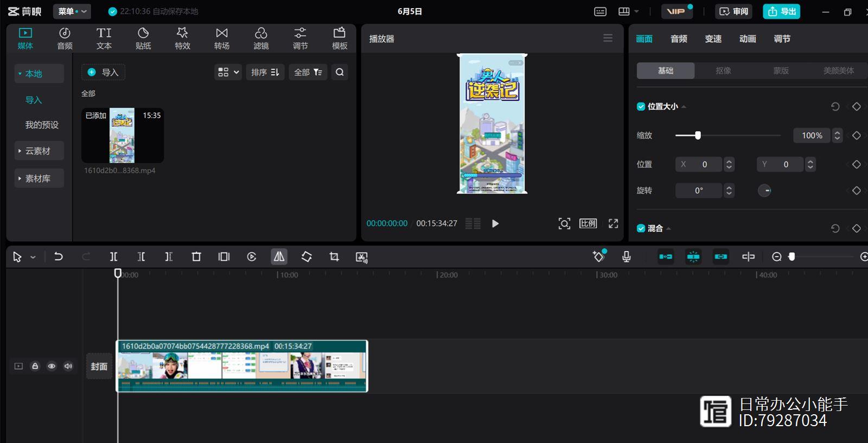Viewport: 868px width, 443px height.
Task: Click the microphone record voiceover icon
Action: tap(627, 256)
